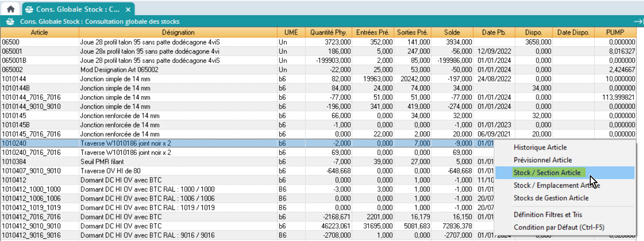This screenshot has height=241, width=644.
Task: Click the home icon tab
Action: pyautogui.click(x=11, y=9)
